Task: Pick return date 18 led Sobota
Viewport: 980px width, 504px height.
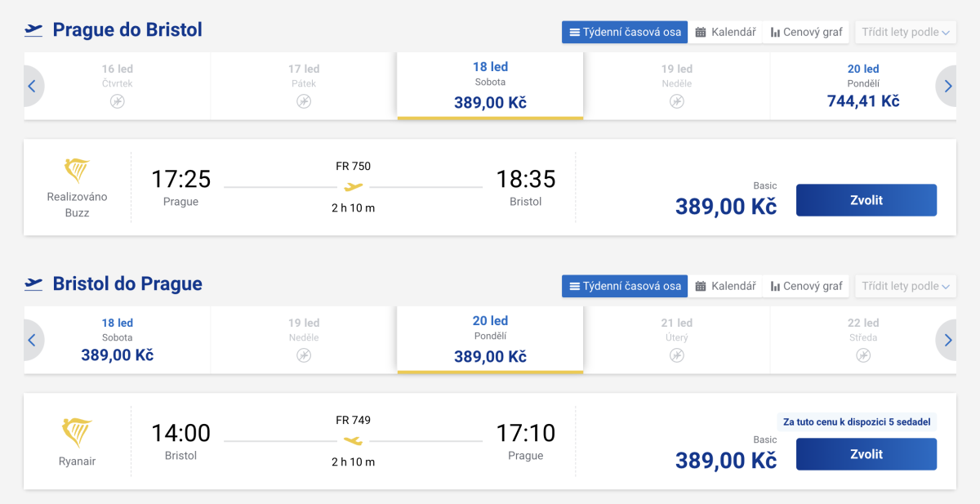Action: tap(118, 340)
